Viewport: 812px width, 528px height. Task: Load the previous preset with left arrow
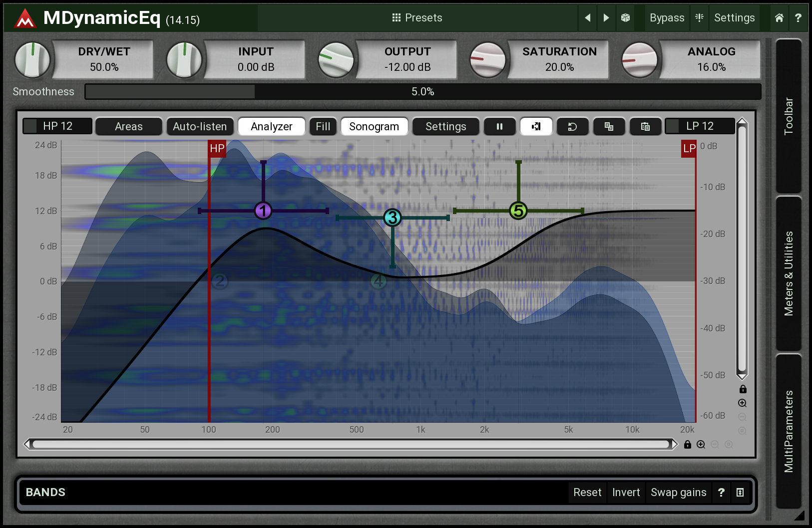[588, 18]
